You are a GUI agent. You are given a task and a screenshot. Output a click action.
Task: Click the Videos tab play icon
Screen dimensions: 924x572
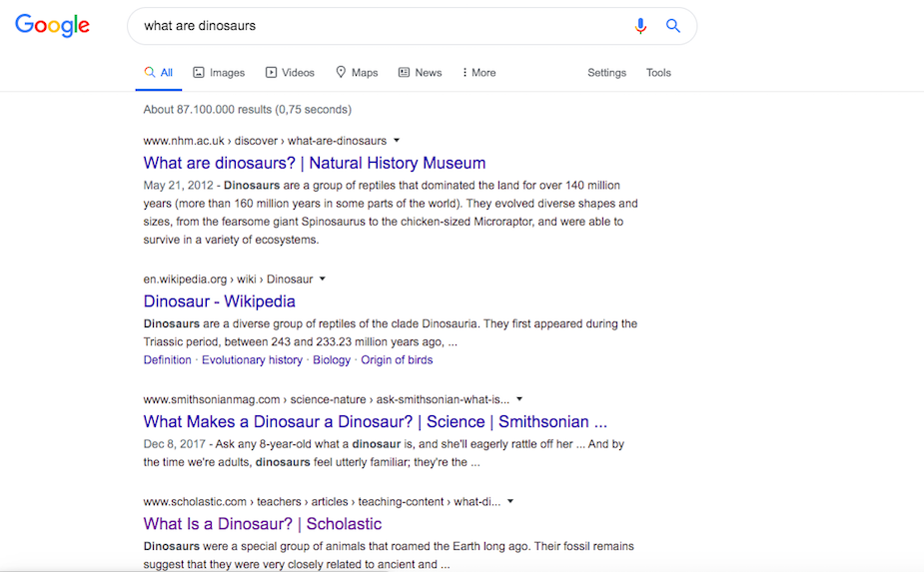[x=271, y=73]
